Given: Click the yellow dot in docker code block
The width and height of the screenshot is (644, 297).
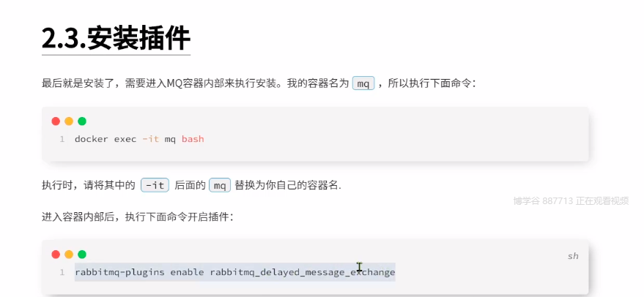Looking at the screenshot, I should pyautogui.click(x=69, y=121).
